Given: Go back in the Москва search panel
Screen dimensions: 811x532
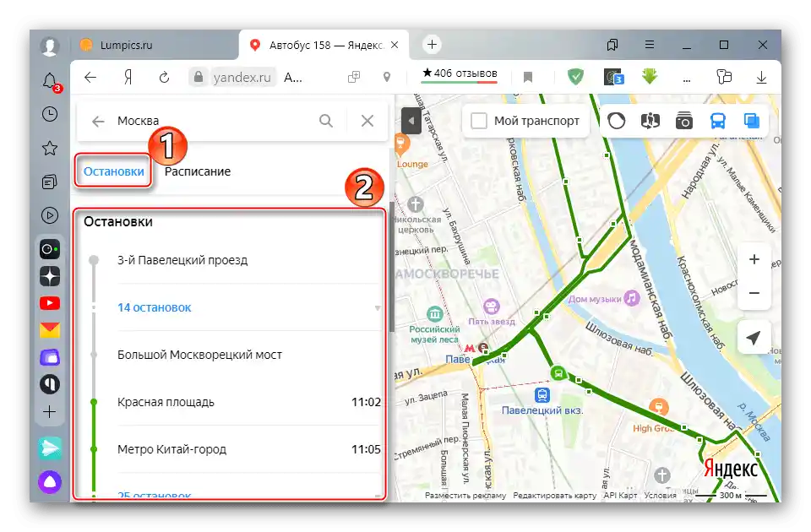Looking at the screenshot, I should 98,122.
